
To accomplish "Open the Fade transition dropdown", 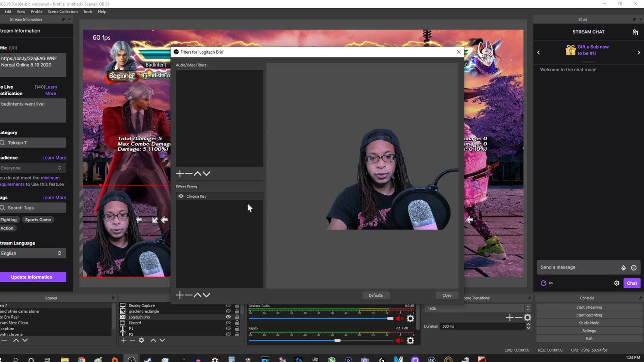I will coord(477,308).
